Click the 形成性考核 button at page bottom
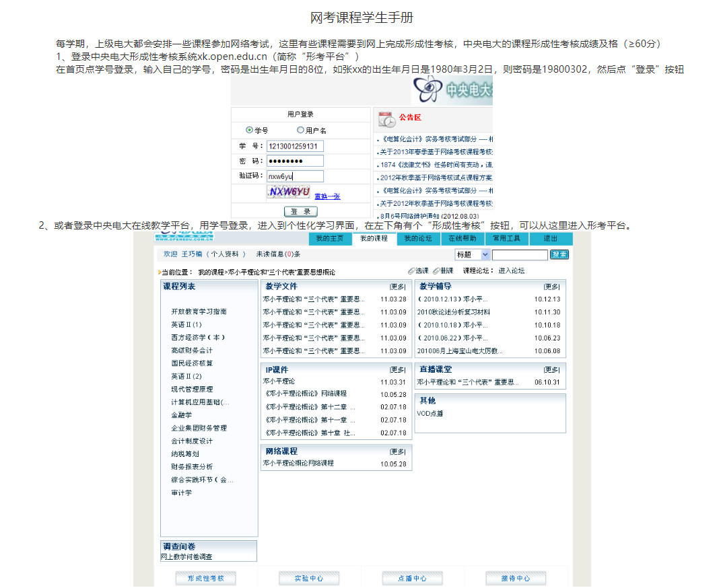This screenshot has height=588, width=721. [x=205, y=578]
